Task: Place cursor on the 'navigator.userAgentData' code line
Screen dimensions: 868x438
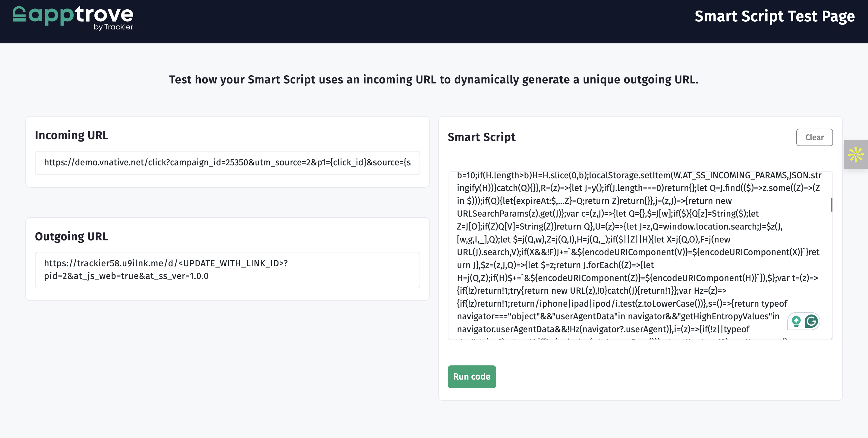Action: [x=603, y=329]
